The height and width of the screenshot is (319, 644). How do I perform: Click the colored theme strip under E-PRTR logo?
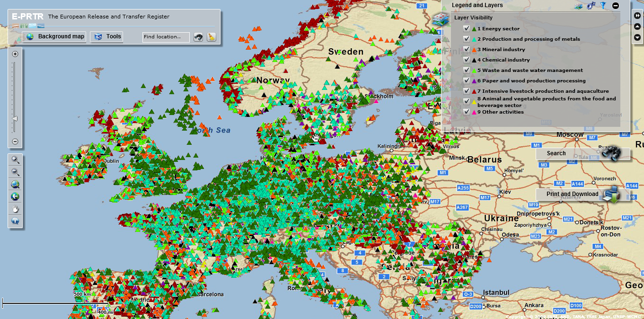click(x=28, y=25)
